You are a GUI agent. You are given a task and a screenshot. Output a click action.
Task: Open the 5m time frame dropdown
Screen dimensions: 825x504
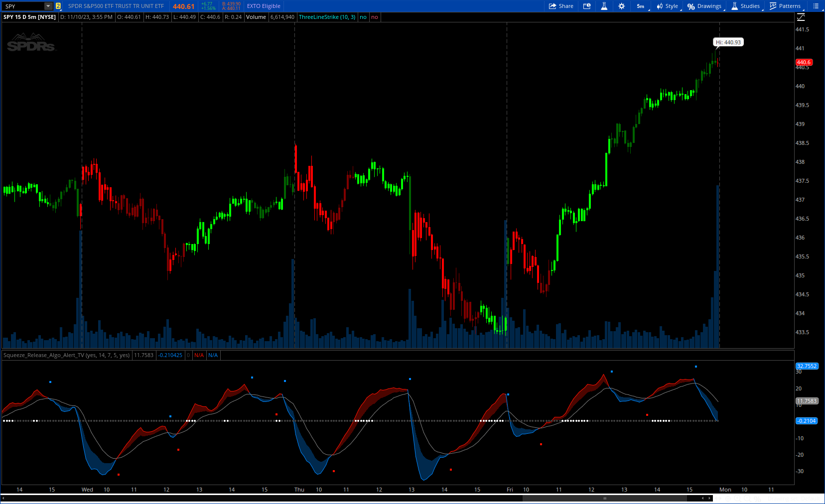pyautogui.click(x=642, y=6)
